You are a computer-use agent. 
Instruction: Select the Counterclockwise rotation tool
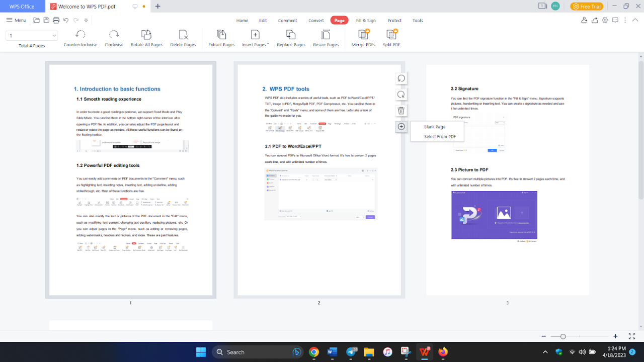click(x=79, y=38)
